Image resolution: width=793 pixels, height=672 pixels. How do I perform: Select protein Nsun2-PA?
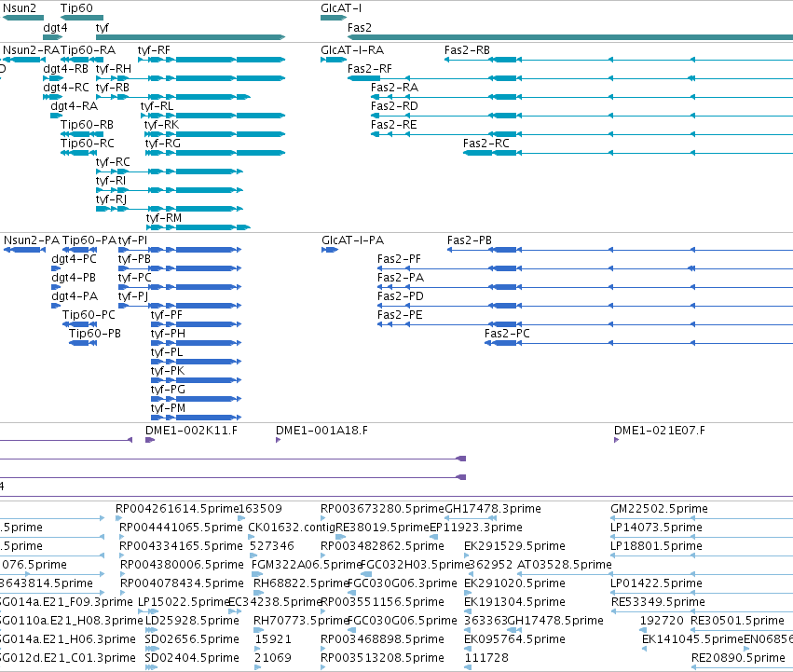coord(32,240)
